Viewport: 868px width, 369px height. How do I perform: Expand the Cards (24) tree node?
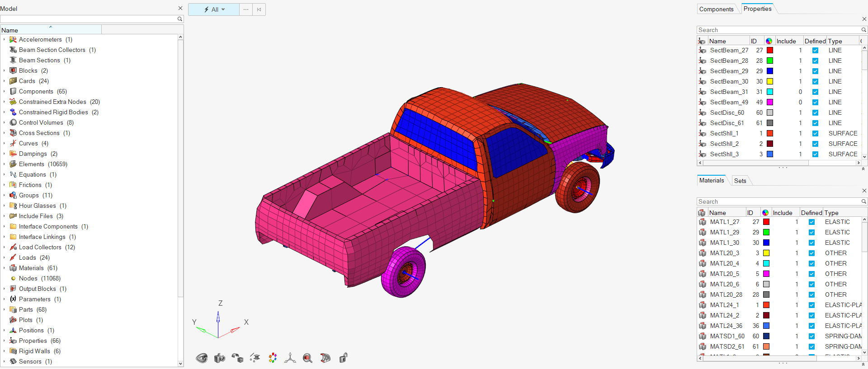[4, 81]
